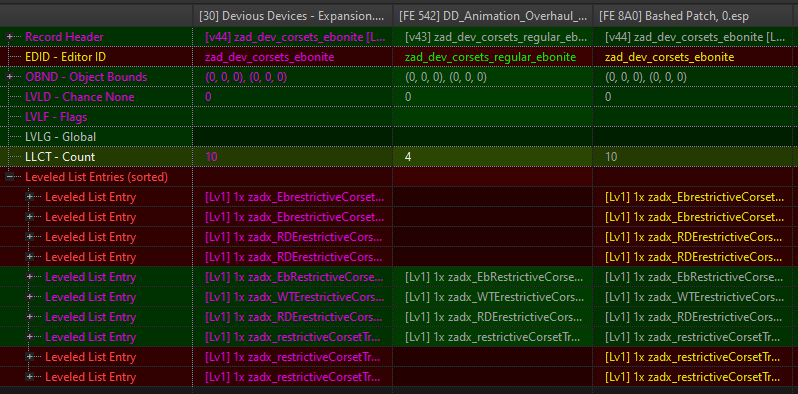Click Object Bounds value in Bashed Patch column
798x394 pixels.
point(646,77)
